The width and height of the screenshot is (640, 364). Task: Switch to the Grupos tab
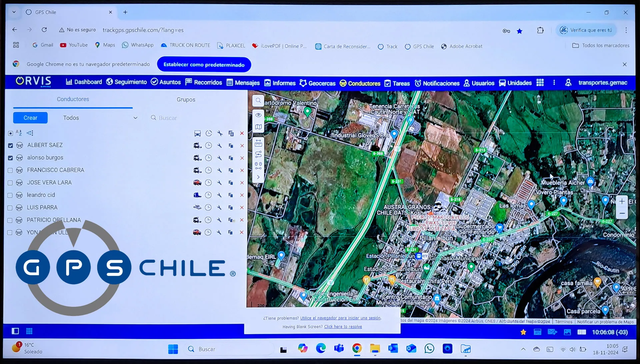[186, 100]
